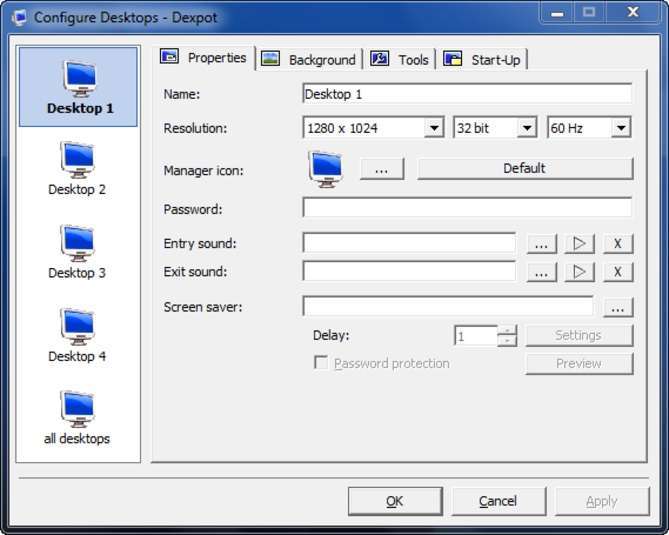The image size is (669, 535).
Task: Increase the Delay value
Action: 507,330
